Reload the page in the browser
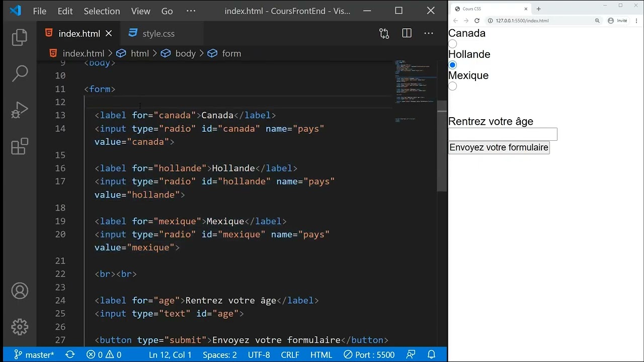The image size is (644, 362). (x=477, y=21)
